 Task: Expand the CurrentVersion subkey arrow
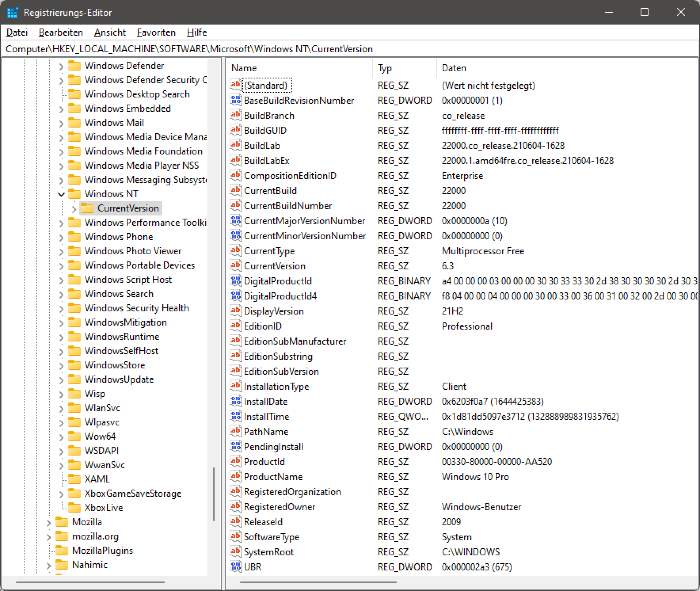(74, 208)
